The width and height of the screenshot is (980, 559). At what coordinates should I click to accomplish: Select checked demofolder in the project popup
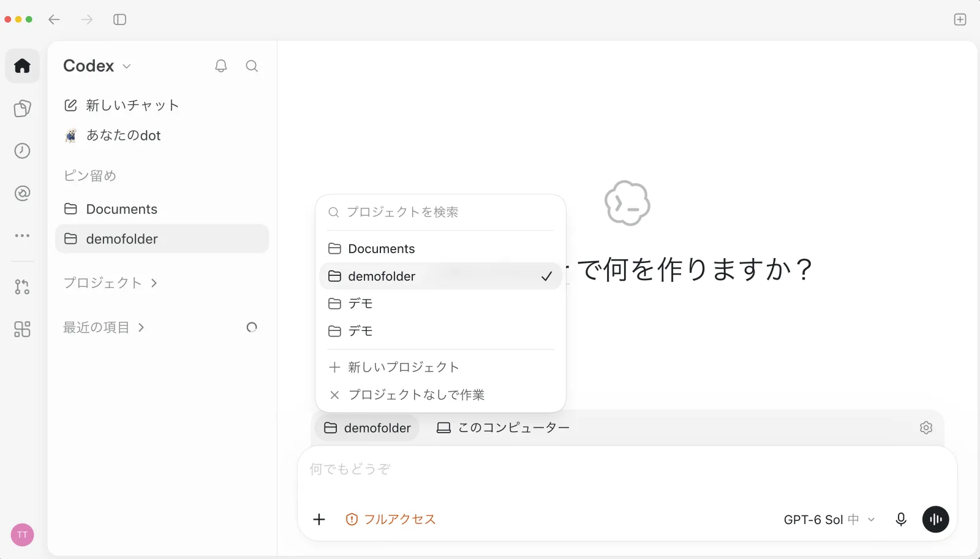(x=440, y=276)
